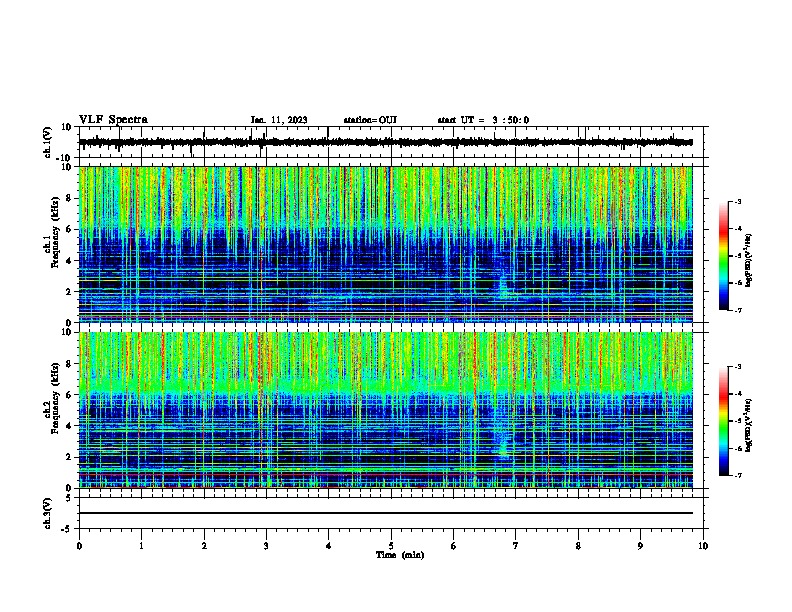This screenshot has width=792, height=612.
Task: Click the -3 label on ch.1 colorbar
Action: click(x=737, y=201)
